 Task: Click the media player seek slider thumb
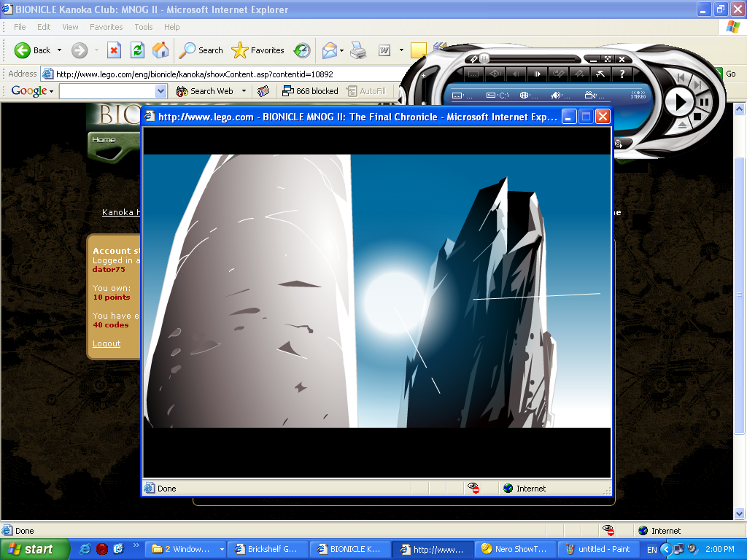(x=484, y=58)
